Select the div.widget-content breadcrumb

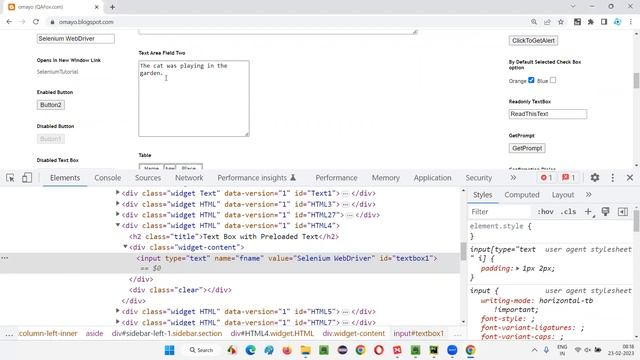click(x=353, y=333)
